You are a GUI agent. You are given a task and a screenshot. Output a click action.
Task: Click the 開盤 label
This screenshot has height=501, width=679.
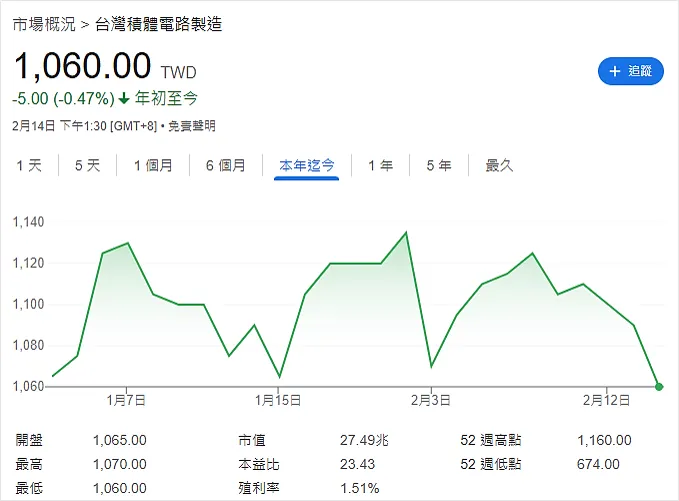tap(29, 440)
